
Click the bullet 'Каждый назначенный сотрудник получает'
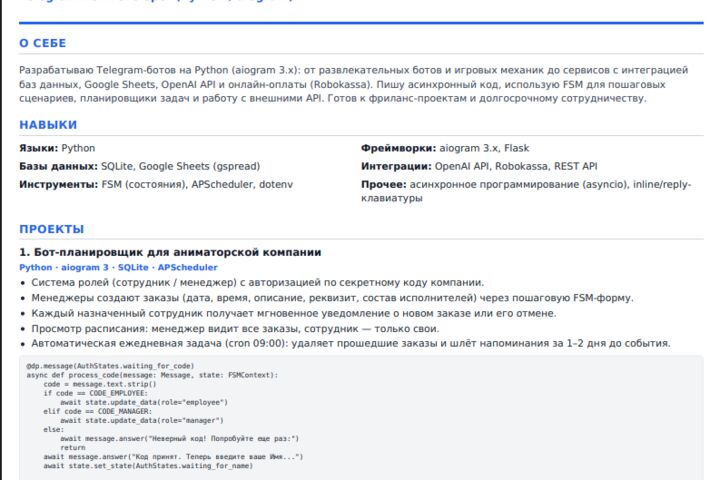294,313
